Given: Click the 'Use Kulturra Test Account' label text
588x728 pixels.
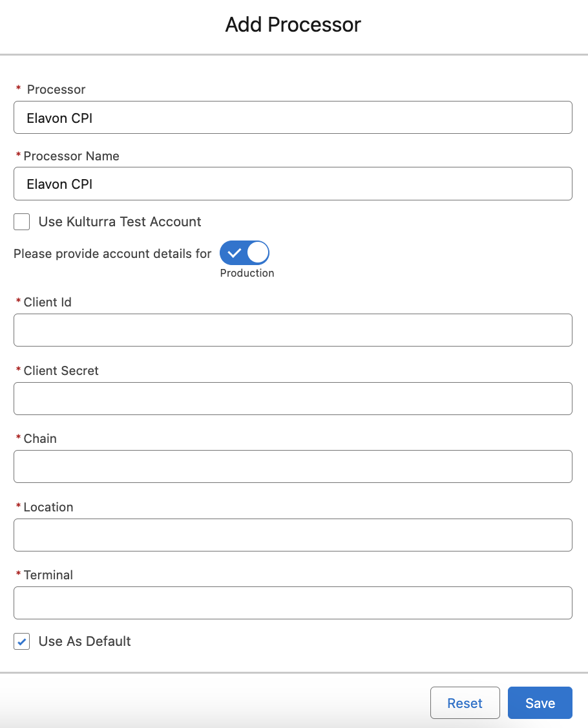Looking at the screenshot, I should (120, 222).
